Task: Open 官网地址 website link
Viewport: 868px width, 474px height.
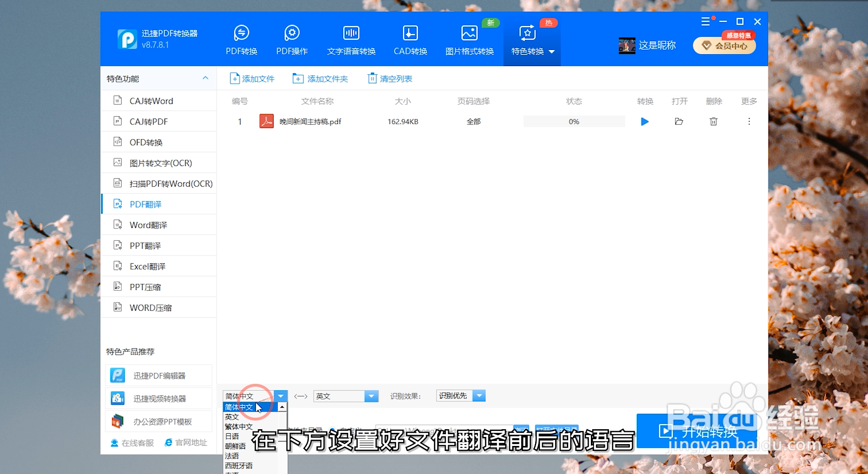Action: (x=186, y=443)
